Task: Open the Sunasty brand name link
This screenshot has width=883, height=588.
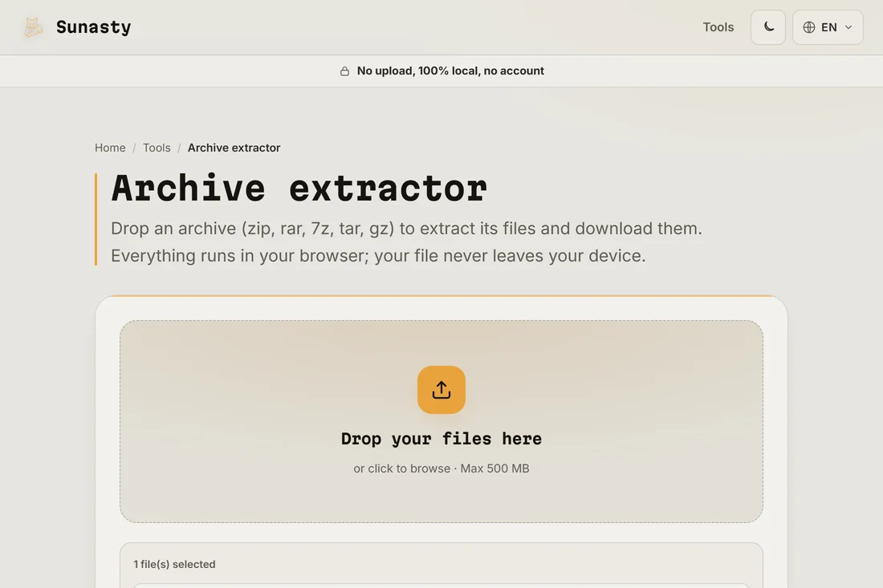Action: coord(93,27)
